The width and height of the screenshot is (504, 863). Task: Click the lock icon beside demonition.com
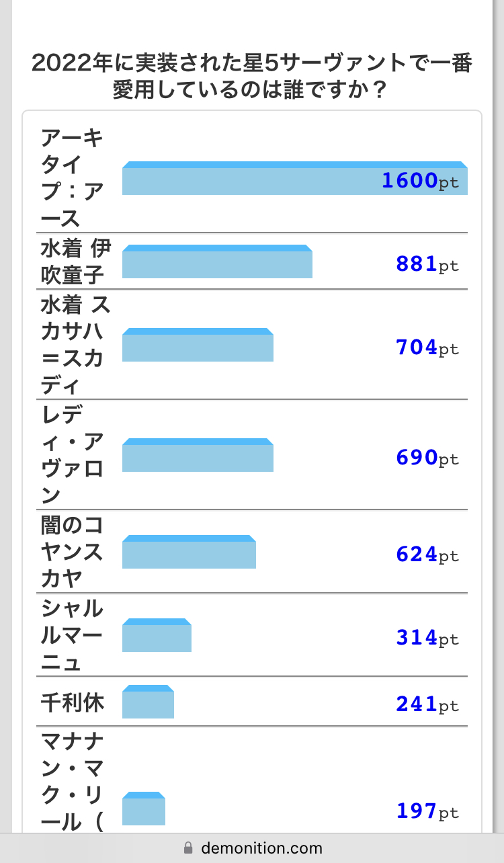187,848
